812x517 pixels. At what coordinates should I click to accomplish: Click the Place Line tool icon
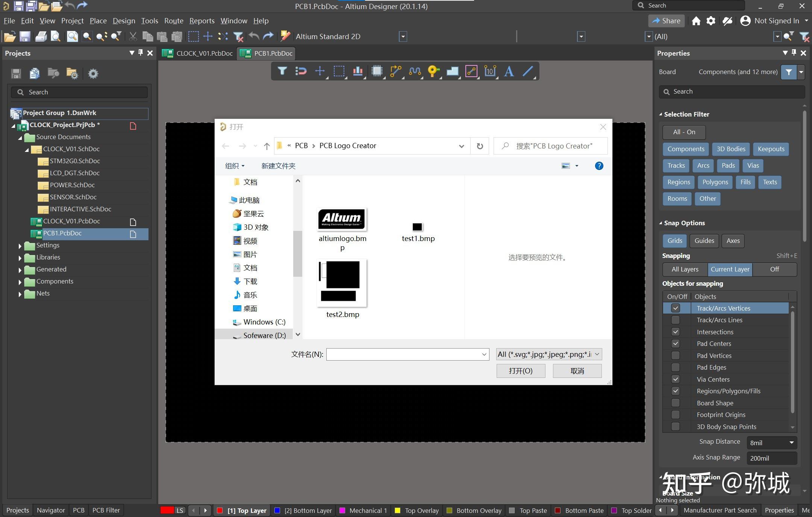(x=528, y=71)
